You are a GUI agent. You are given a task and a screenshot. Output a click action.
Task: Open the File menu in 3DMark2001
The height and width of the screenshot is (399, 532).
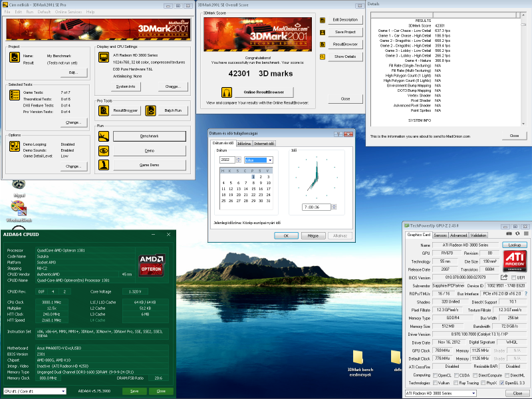click(x=7, y=12)
